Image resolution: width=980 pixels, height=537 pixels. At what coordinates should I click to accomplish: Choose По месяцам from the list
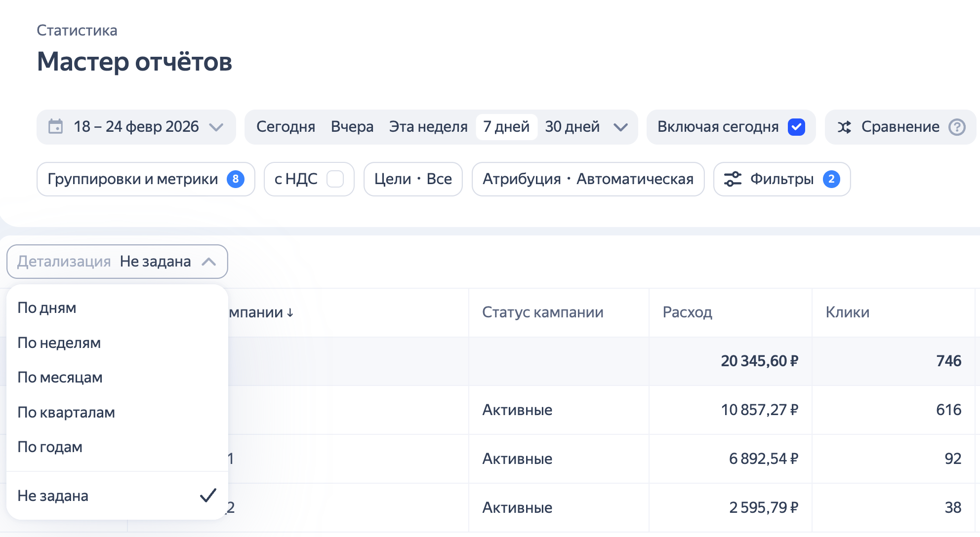(60, 378)
